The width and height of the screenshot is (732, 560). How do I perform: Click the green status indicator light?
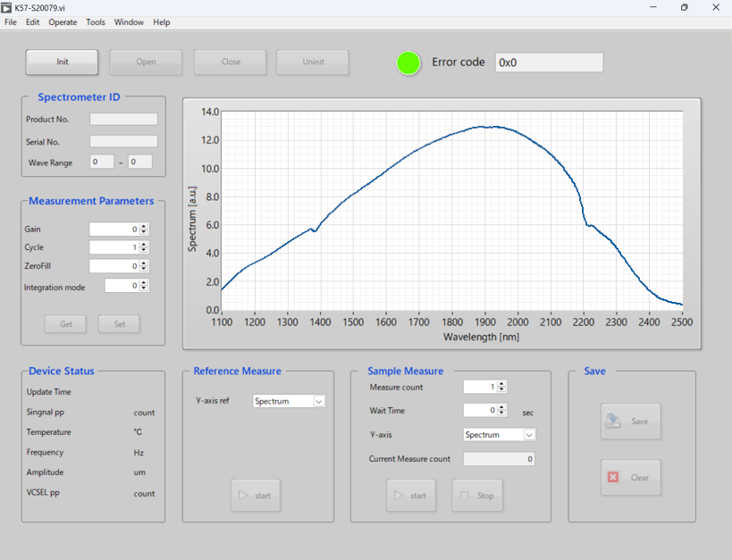pyautogui.click(x=408, y=63)
